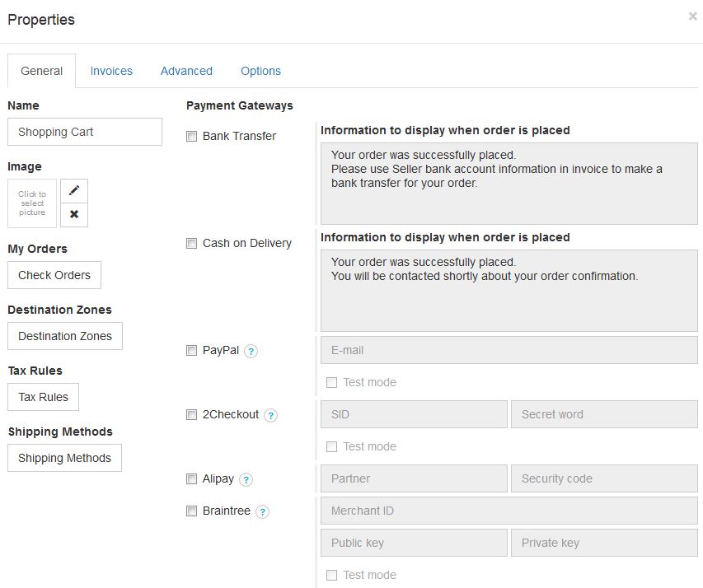Click the PayPal help question mark icon

[251, 351]
